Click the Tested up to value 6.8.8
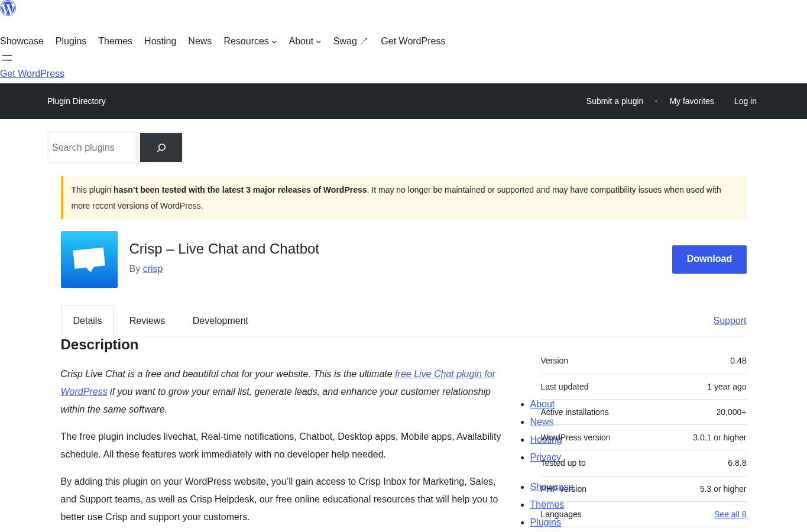Image resolution: width=807 pixels, height=532 pixels. pos(737,463)
